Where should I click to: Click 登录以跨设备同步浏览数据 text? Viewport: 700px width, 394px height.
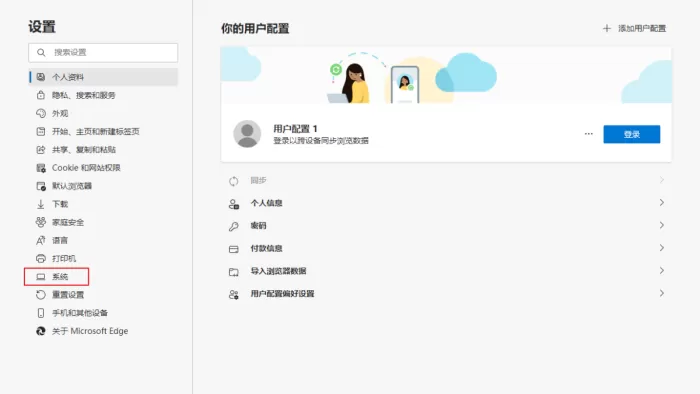(321, 141)
